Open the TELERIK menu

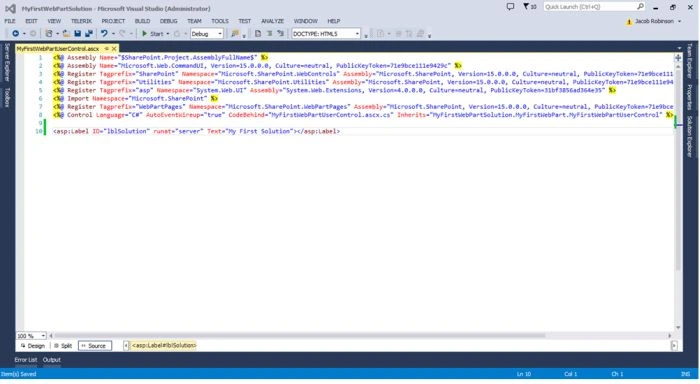(81, 21)
